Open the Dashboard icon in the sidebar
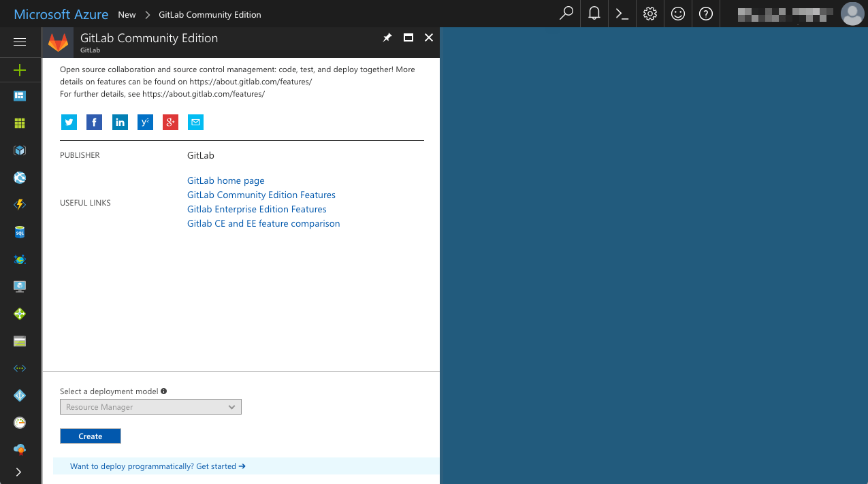The image size is (868, 484). pyautogui.click(x=20, y=96)
